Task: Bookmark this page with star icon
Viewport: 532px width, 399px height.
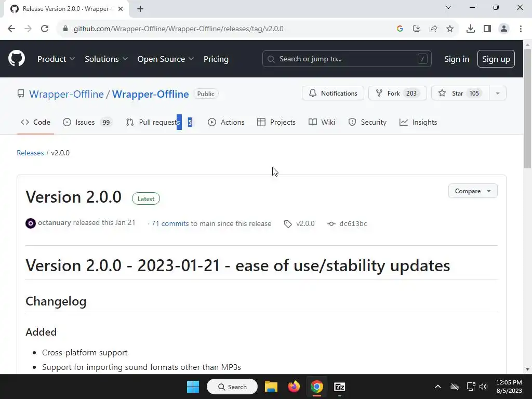Action: [x=450, y=29]
